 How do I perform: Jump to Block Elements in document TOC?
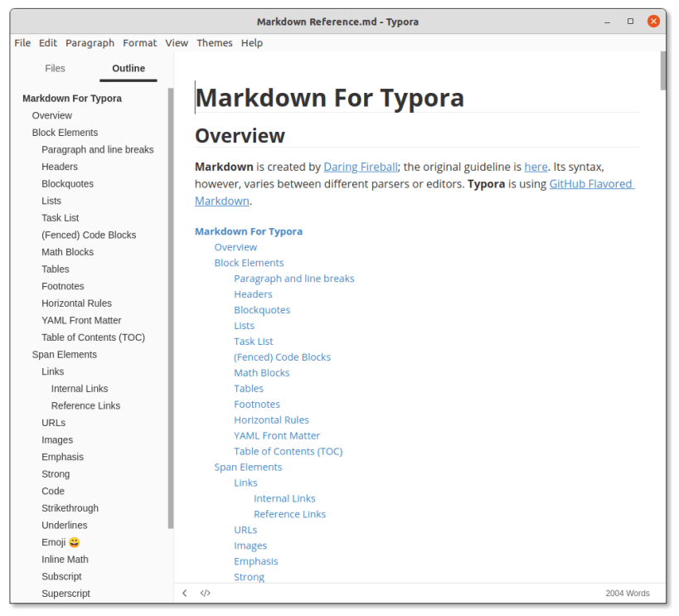(x=249, y=263)
